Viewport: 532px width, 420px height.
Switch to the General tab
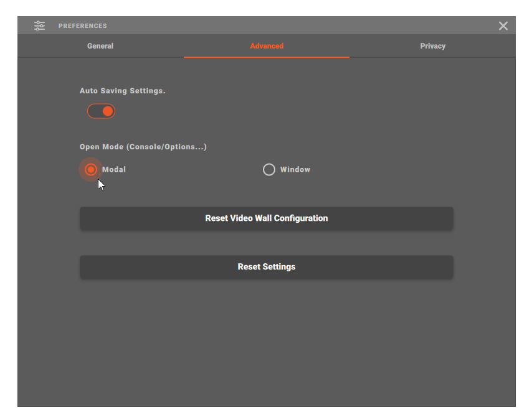100,46
